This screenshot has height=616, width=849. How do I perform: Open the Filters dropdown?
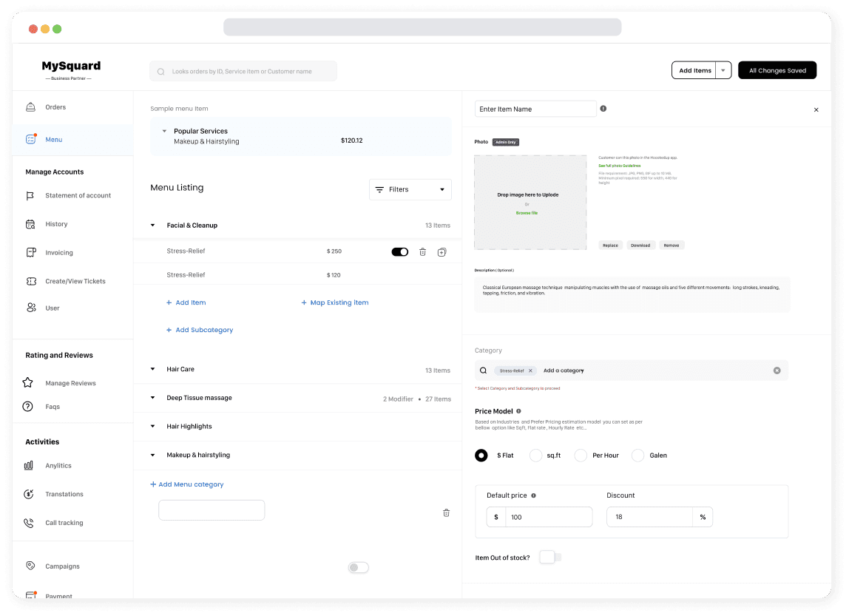coord(410,189)
